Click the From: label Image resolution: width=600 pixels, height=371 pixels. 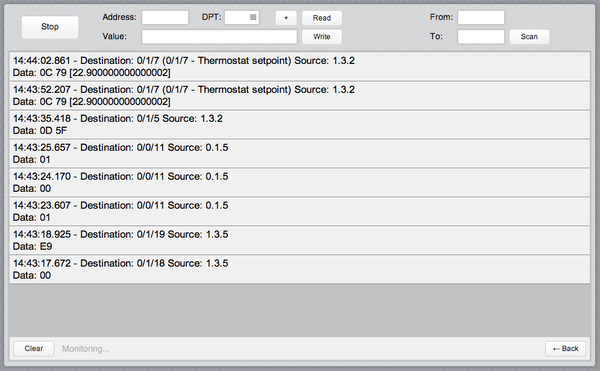pyautogui.click(x=441, y=17)
